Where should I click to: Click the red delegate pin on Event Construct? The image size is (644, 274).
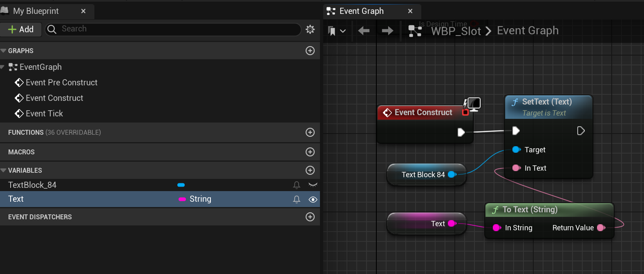(x=465, y=112)
